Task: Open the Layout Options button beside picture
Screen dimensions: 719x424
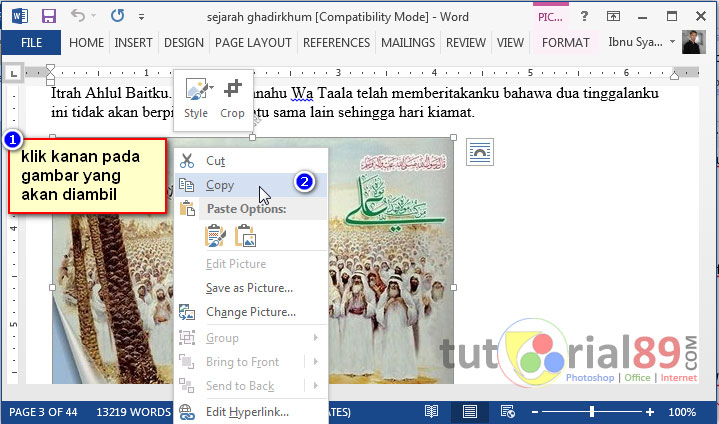Action: pyautogui.click(x=480, y=151)
